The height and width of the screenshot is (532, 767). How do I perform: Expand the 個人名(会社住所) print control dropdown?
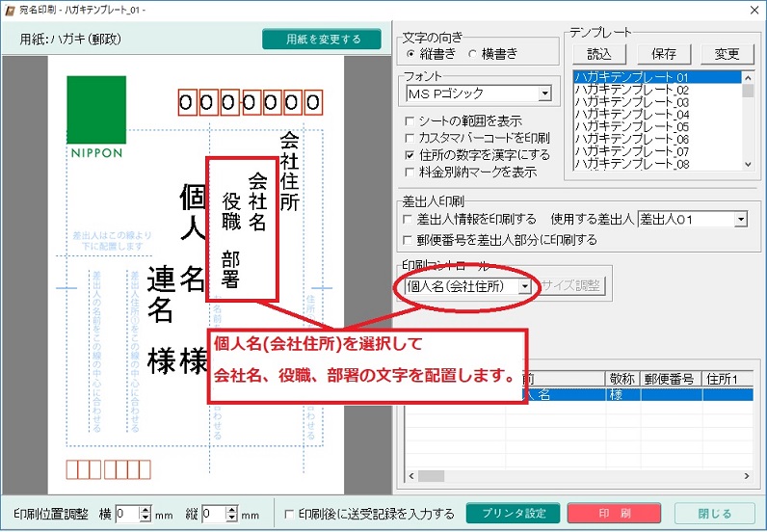(x=525, y=285)
